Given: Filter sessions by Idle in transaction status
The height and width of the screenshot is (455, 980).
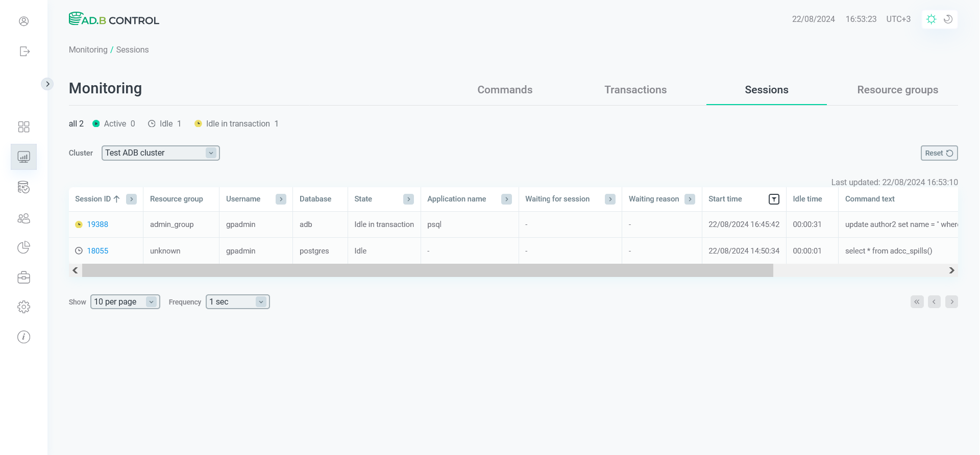Looking at the screenshot, I should coord(237,124).
